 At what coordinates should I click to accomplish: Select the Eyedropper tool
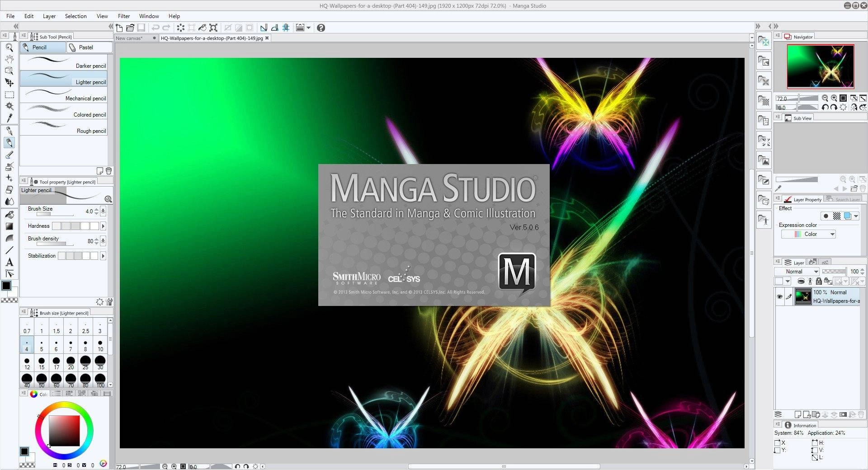(x=9, y=118)
